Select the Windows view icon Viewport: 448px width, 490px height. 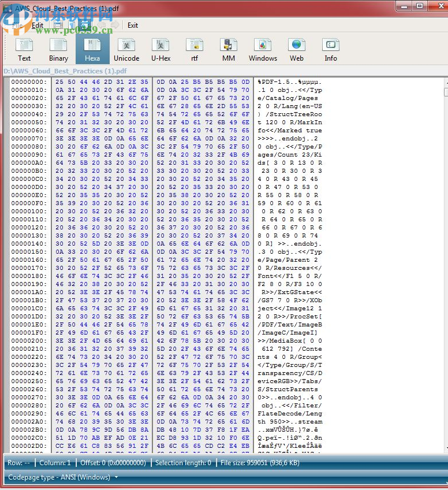tap(263, 50)
